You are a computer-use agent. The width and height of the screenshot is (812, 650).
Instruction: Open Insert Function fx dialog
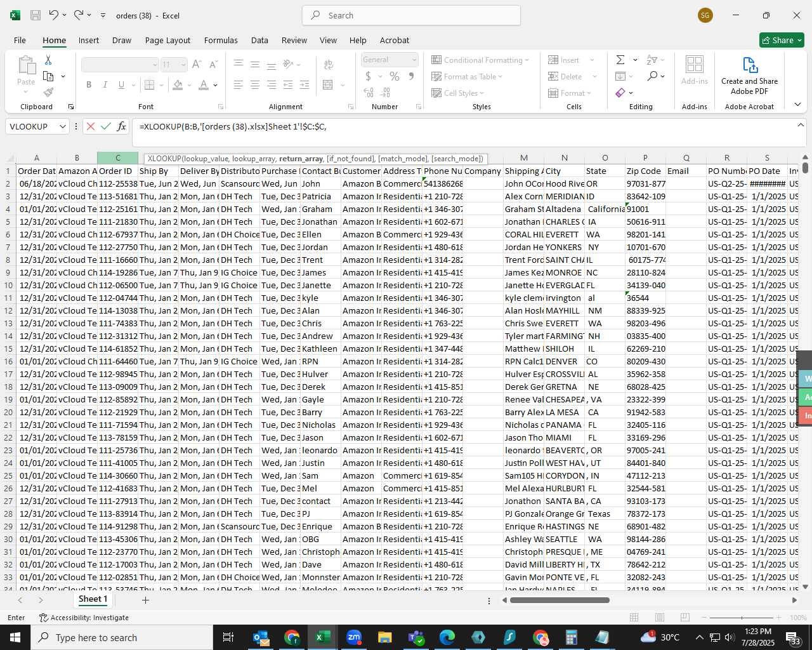tap(121, 126)
